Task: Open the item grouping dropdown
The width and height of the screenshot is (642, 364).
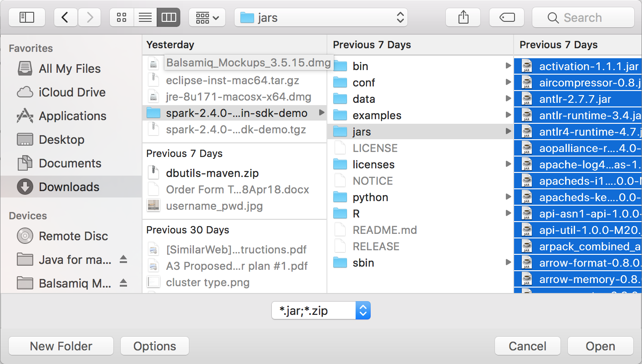Action: click(x=207, y=17)
